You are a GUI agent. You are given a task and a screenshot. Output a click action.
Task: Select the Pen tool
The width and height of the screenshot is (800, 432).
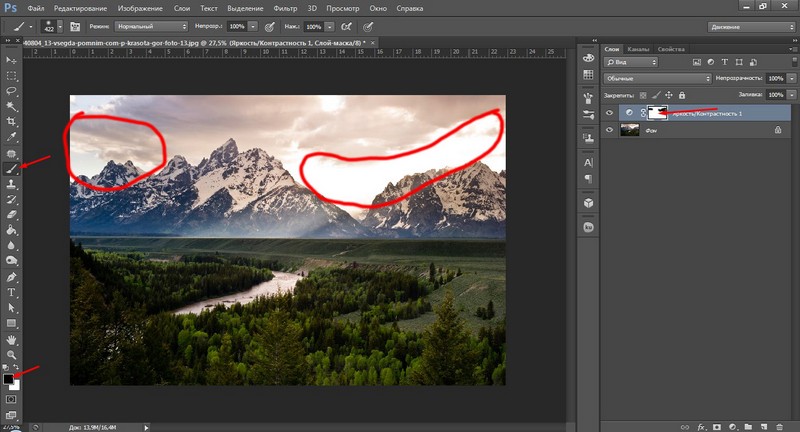(12, 276)
